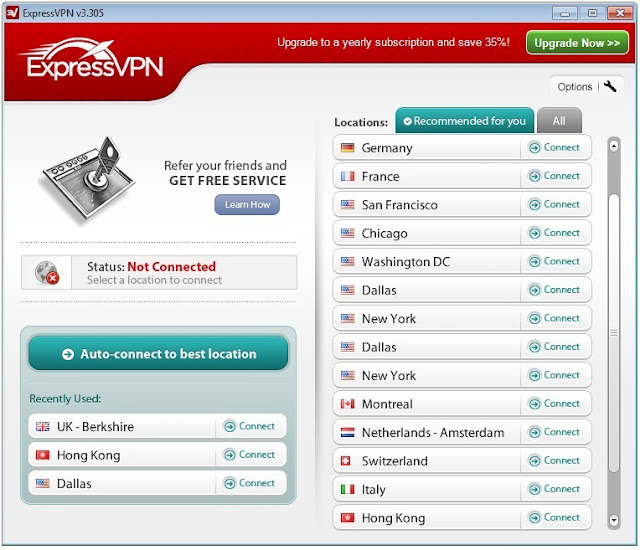The width and height of the screenshot is (640, 550).
Task: Connect to Chicago
Action: point(555,233)
